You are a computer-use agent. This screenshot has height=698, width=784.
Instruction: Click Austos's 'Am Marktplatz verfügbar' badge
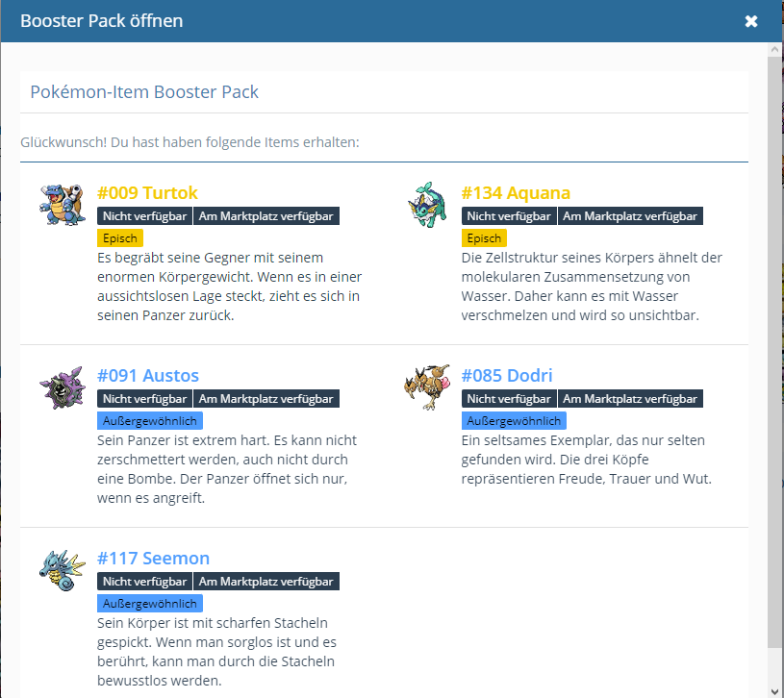266,399
